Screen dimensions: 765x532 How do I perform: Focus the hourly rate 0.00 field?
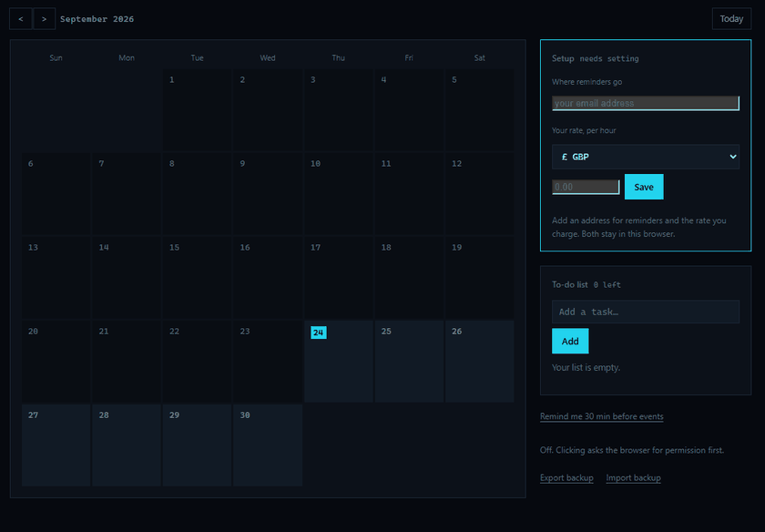coord(586,187)
